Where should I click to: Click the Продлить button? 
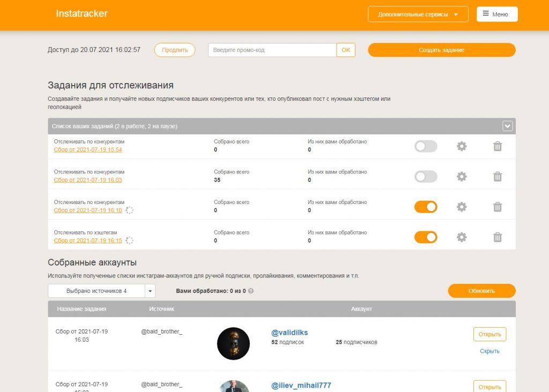[x=175, y=50]
